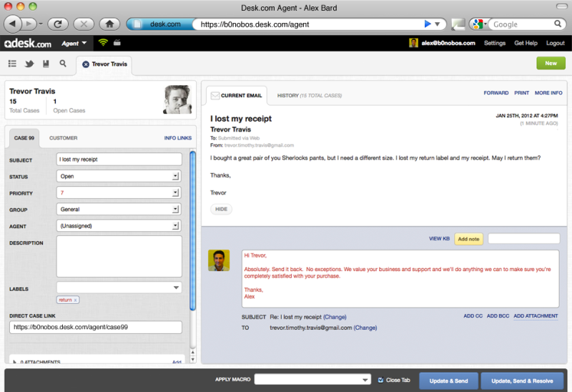Click Add CC link

click(473, 316)
